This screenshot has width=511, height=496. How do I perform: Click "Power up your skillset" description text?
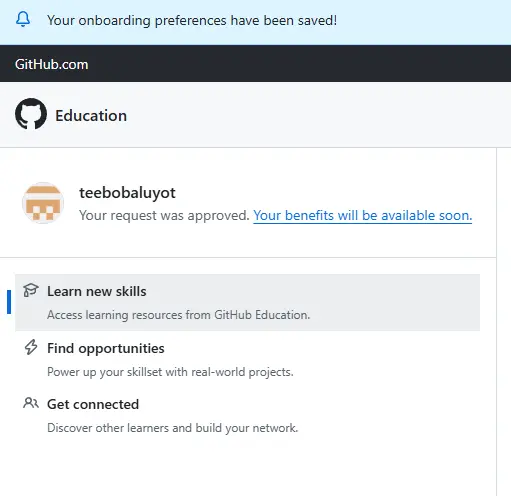click(x=170, y=372)
